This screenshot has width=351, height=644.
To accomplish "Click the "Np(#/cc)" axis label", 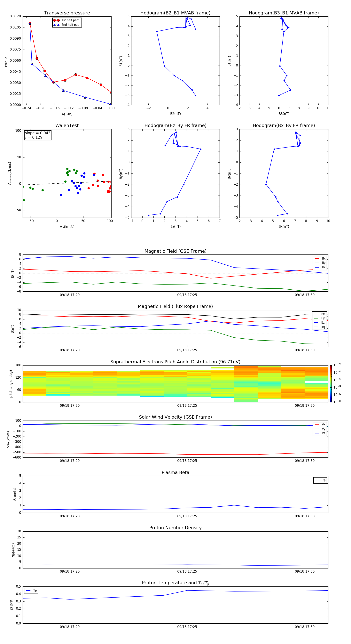I will pyautogui.click(x=13, y=550).
